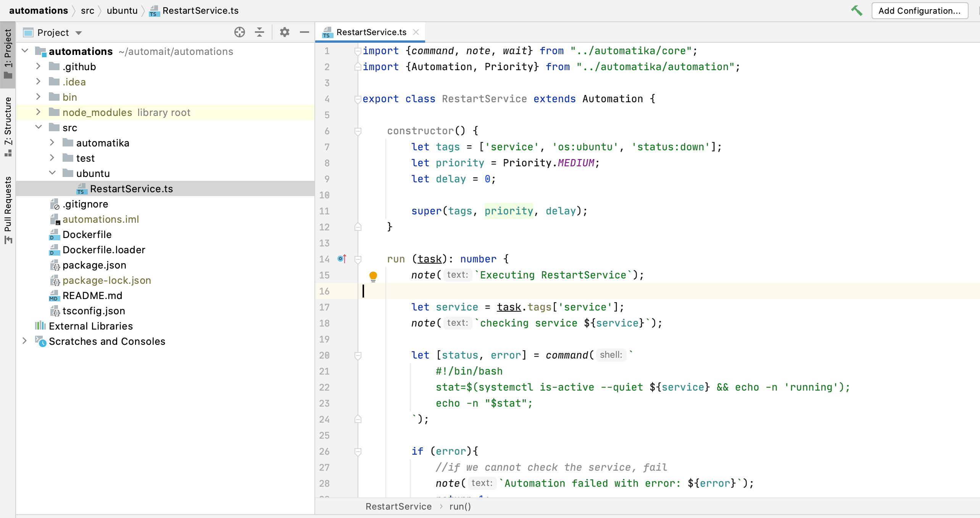This screenshot has width=980, height=518.
Task: Select run() in the bottom breadcrumbs
Action: (x=459, y=506)
